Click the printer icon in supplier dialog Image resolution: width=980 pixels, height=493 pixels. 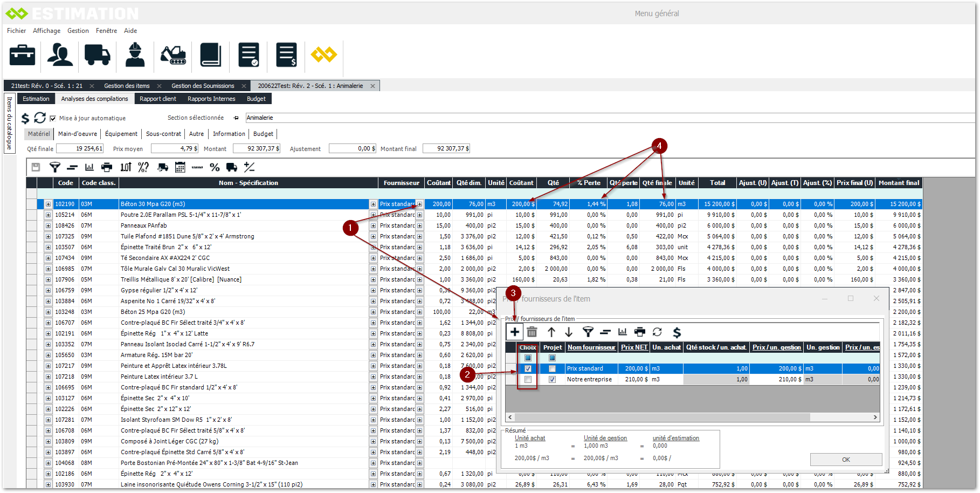pos(640,332)
